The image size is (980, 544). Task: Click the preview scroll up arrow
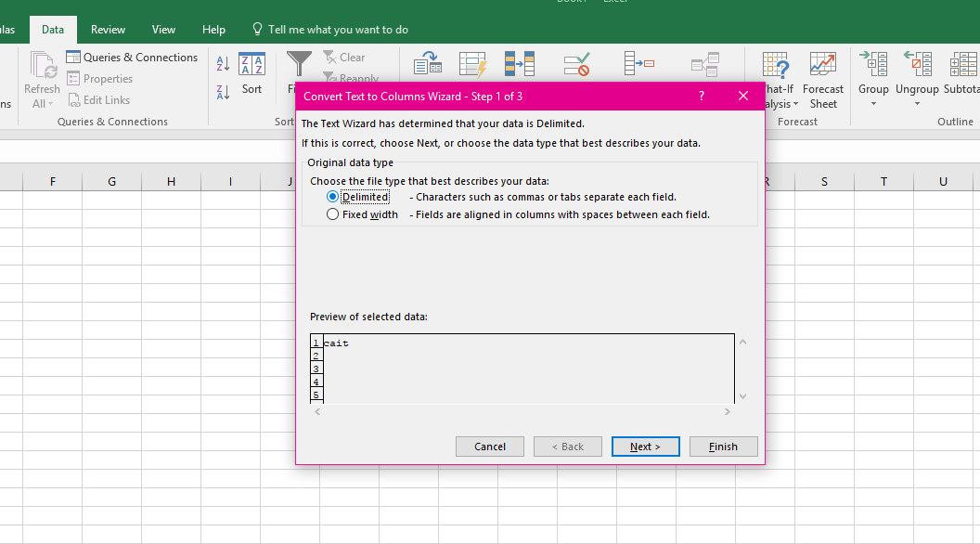point(743,342)
